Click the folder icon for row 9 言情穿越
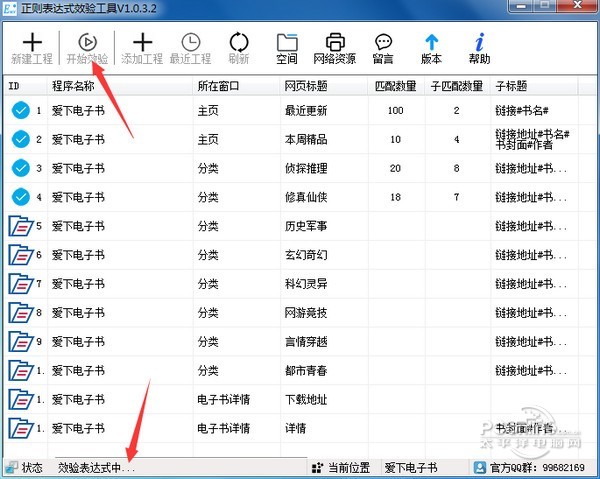Image resolution: width=600 pixels, height=479 pixels. pos(21,342)
